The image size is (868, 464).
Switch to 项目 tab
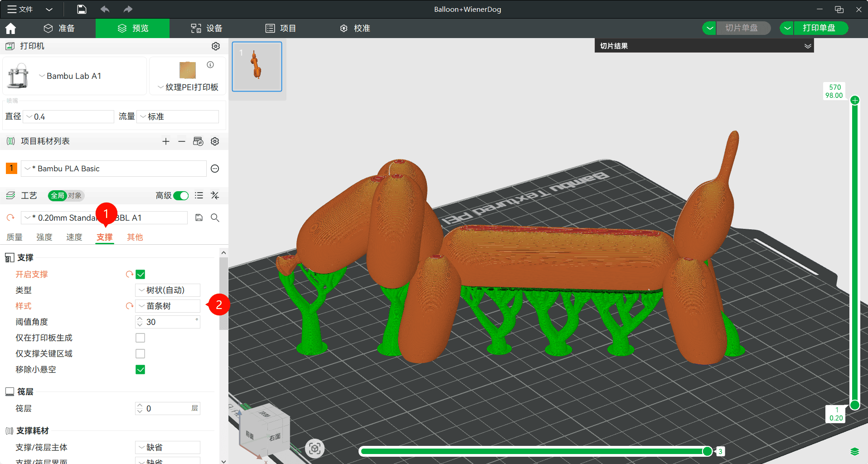click(x=281, y=28)
